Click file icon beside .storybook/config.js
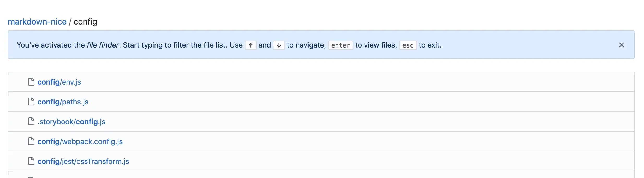This screenshot has width=644, height=178. click(31, 121)
